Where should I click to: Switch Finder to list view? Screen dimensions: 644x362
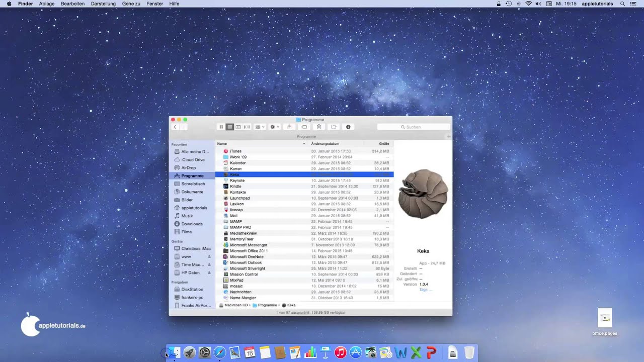coord(230,127)
